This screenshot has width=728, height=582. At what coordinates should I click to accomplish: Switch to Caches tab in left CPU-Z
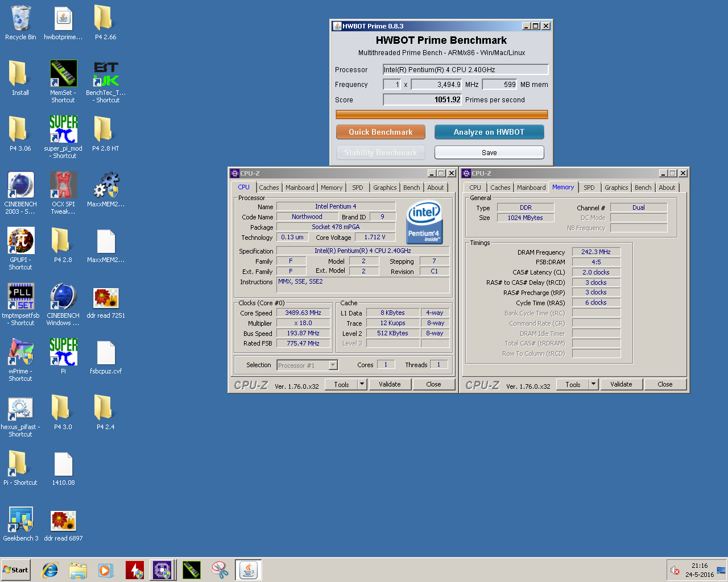pos(269,188)
